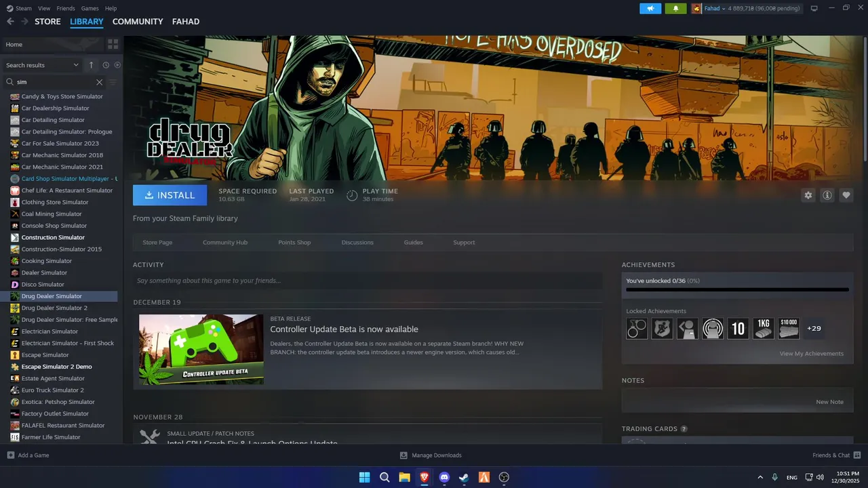Create a New Note

point(829,402)
